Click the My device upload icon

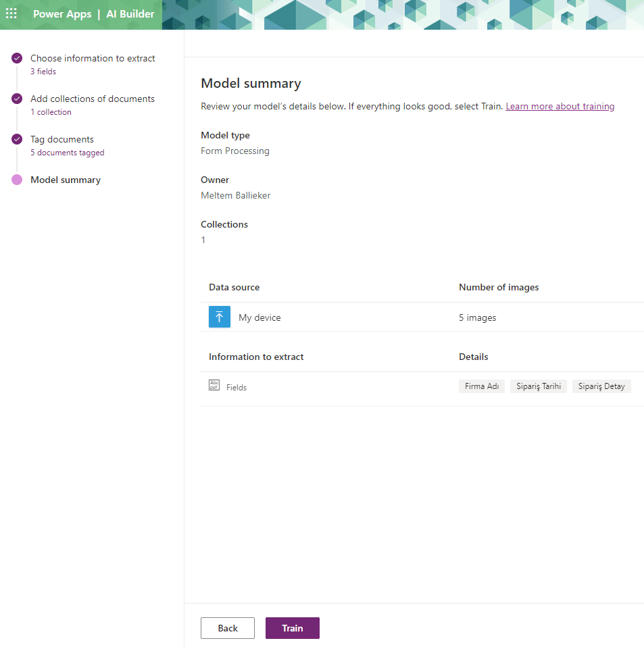click(220, 317)
